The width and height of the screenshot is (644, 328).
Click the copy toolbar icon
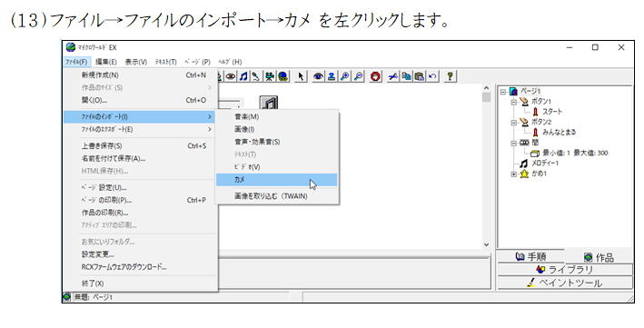(406, 76)
